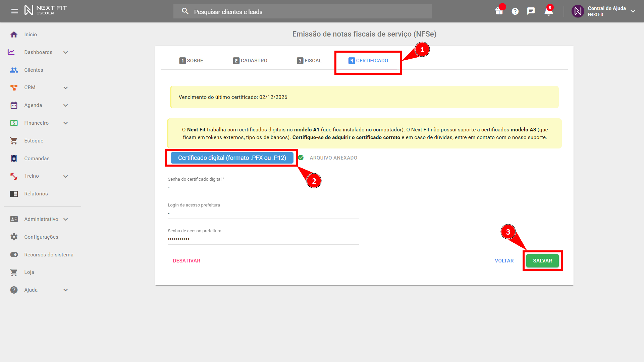Expand the Dashboards submenu
This screenshot has width=644, height=362.
[x=66, y=52]
